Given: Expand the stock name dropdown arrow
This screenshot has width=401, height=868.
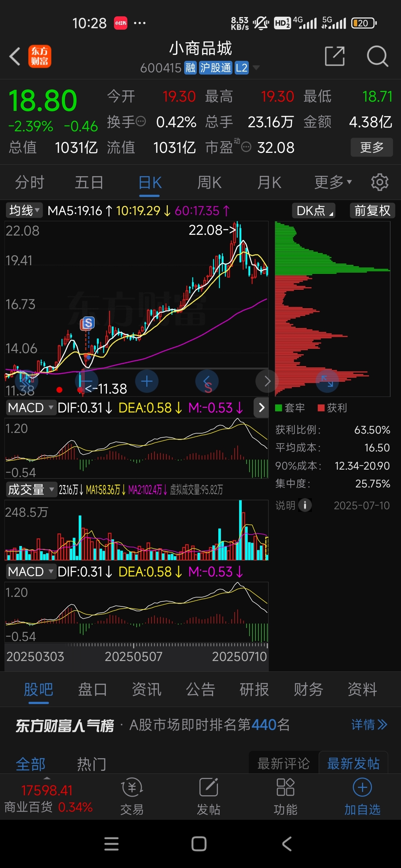Looking at the screenshot, I should [x=256, y=68].
